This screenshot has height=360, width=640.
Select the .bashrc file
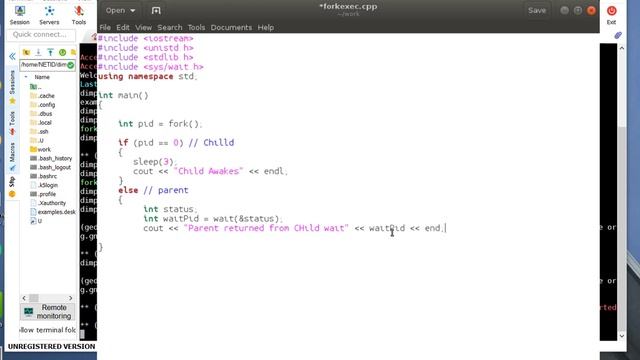click(43, 176)
